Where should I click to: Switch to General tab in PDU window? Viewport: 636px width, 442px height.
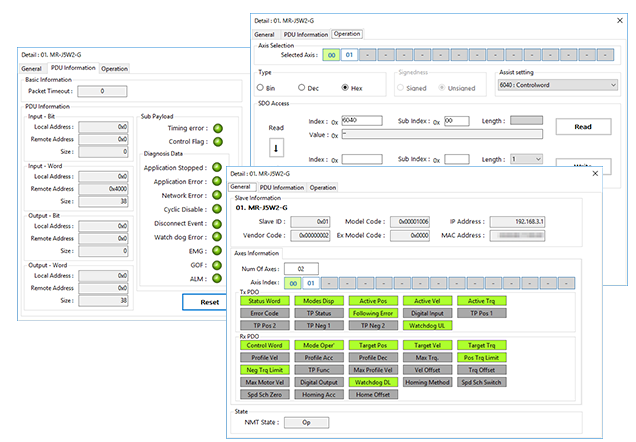click(x=32, y=68)
